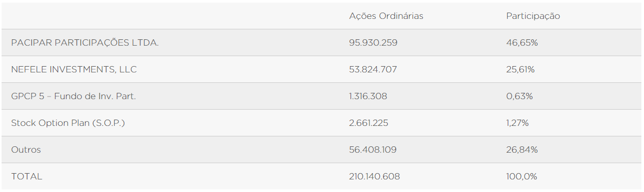Click the 26,84% participation cell
Screen dimensions: 644x192
coord(522,150)
